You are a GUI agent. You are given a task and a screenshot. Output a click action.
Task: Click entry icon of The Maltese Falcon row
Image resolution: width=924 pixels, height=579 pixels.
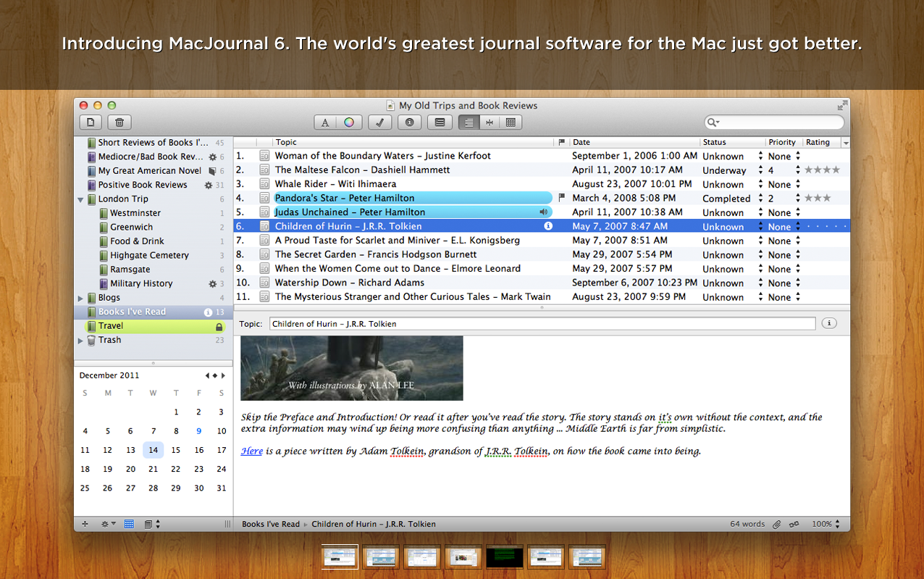pos(264,170)
